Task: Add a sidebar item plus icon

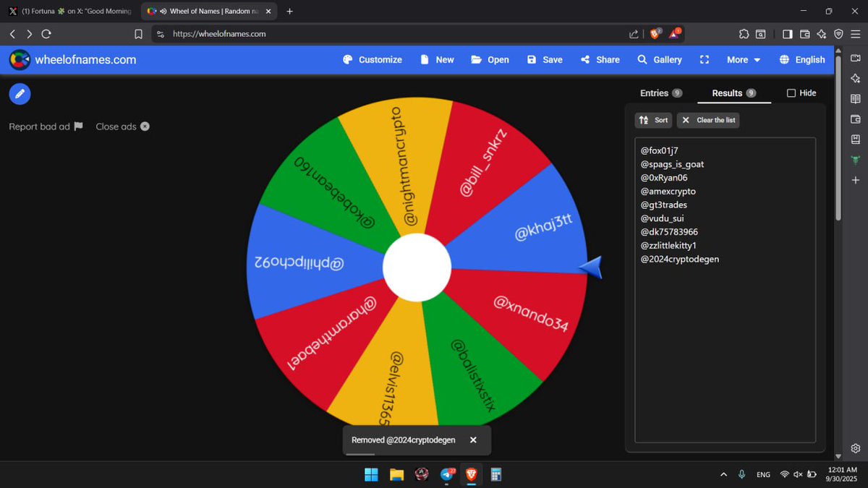Action: click(x=856, y=180)
